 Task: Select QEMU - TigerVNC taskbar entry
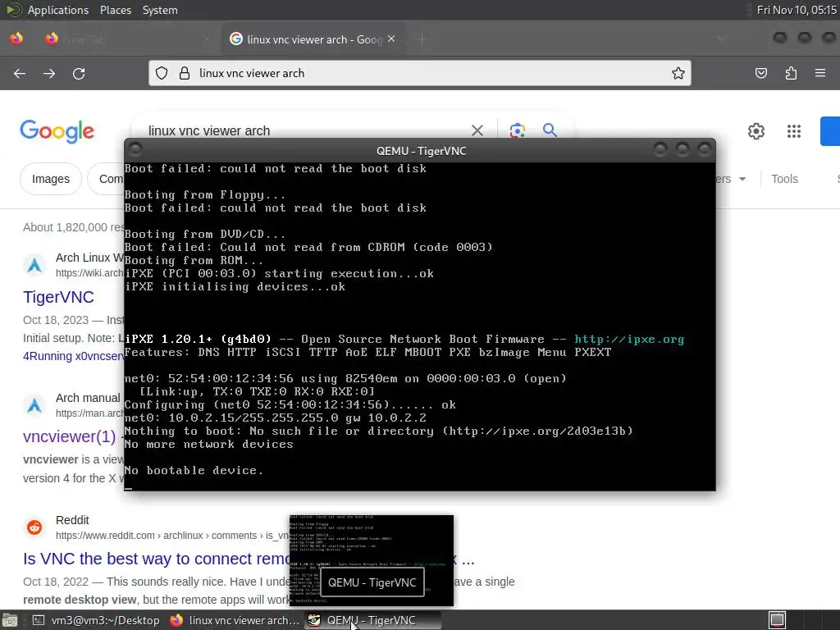pyautogui.click(x=373, y=620)
